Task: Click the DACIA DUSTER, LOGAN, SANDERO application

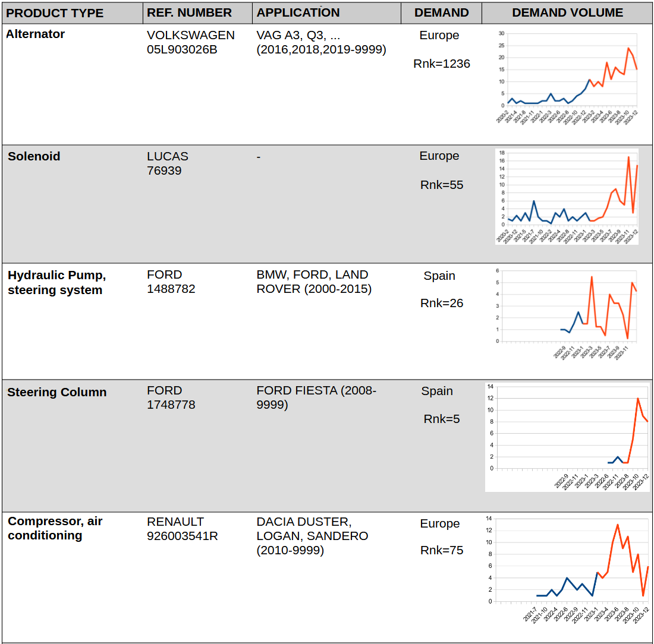Action: (x=312, y=536)
